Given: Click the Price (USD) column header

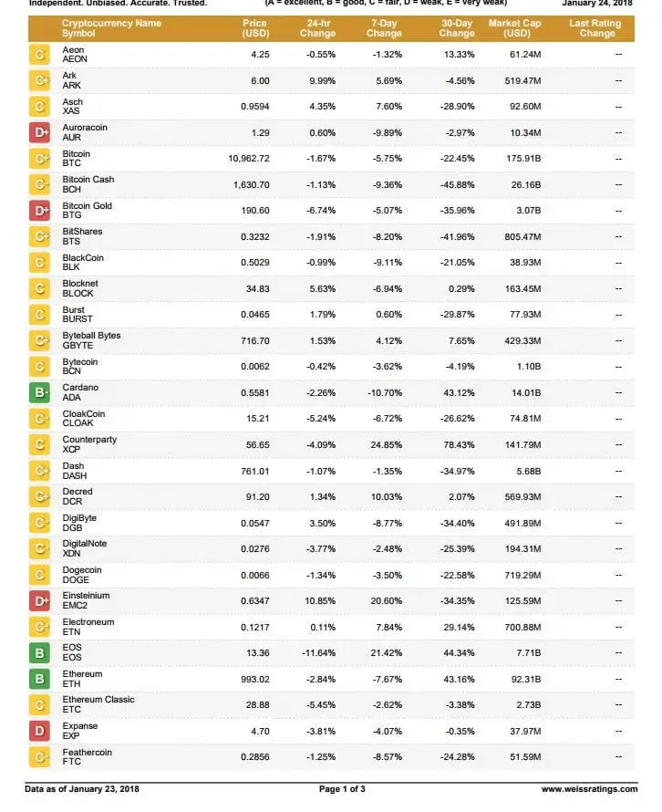Looking at the screenshot, I should (x=255, y=28).
